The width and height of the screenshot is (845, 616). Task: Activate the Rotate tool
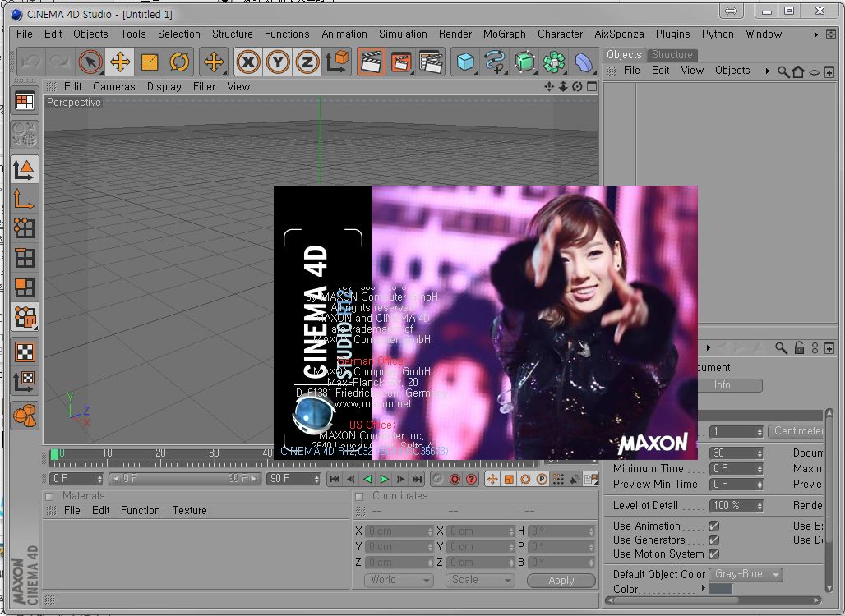pos(179,62)
